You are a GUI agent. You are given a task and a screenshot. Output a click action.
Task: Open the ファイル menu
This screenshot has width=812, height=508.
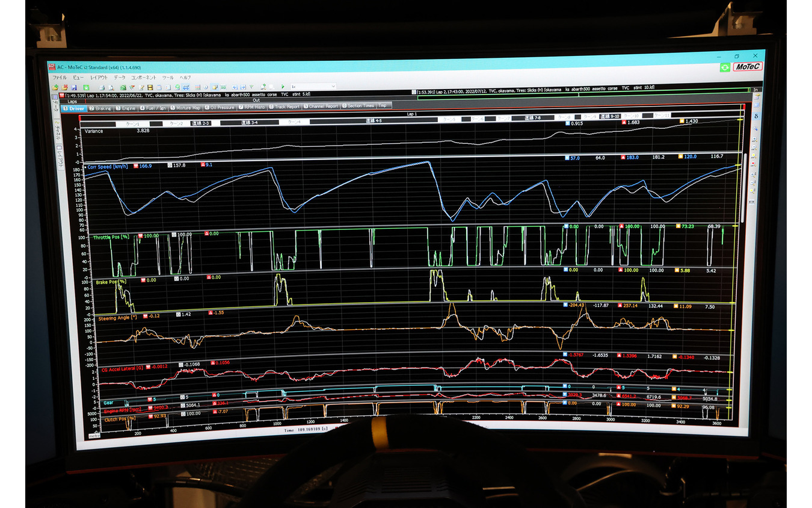click(x=60, y=78)
